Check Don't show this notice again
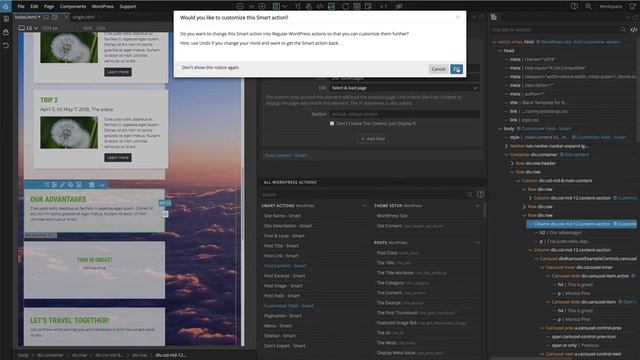The height and width of the screenshot is (360, 640). [178, 67]
